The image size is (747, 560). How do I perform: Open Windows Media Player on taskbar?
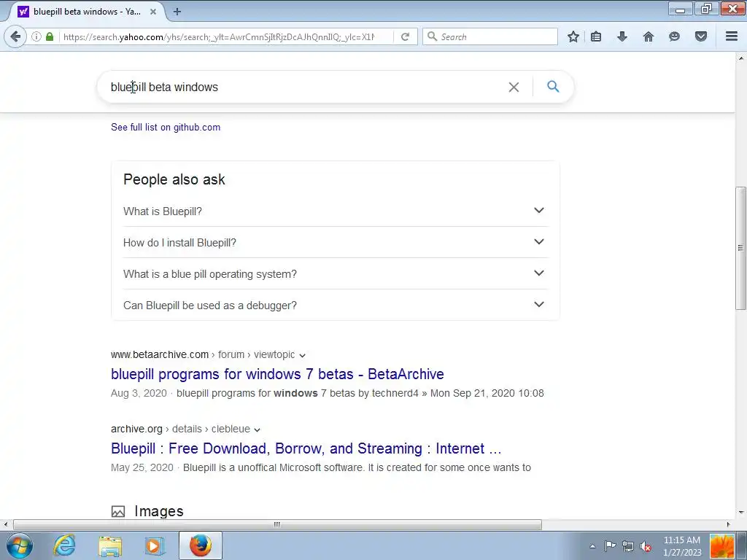tap(153, 545)
